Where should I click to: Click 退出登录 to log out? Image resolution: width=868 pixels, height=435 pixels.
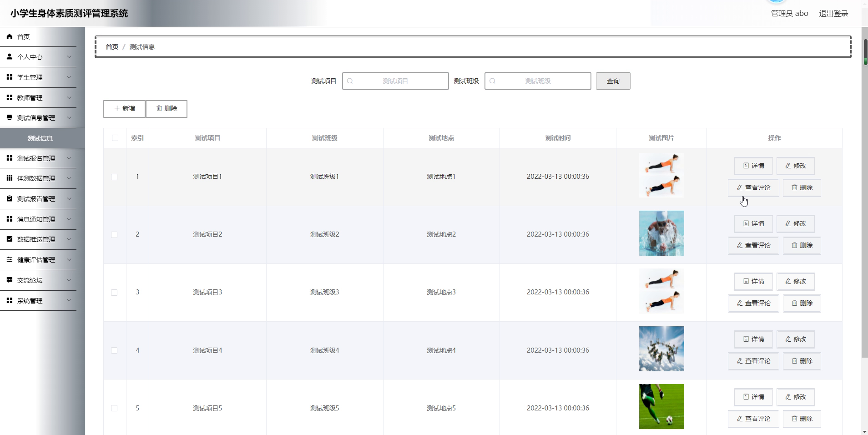click(833, 14)
